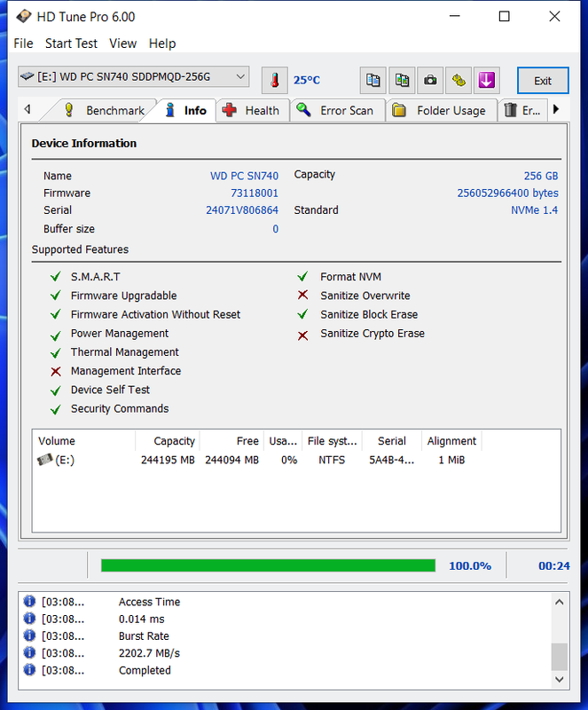Screen dimensions: 588x710
Task: Click the 25°C temperature reading
Action: [x=307, y=80]
